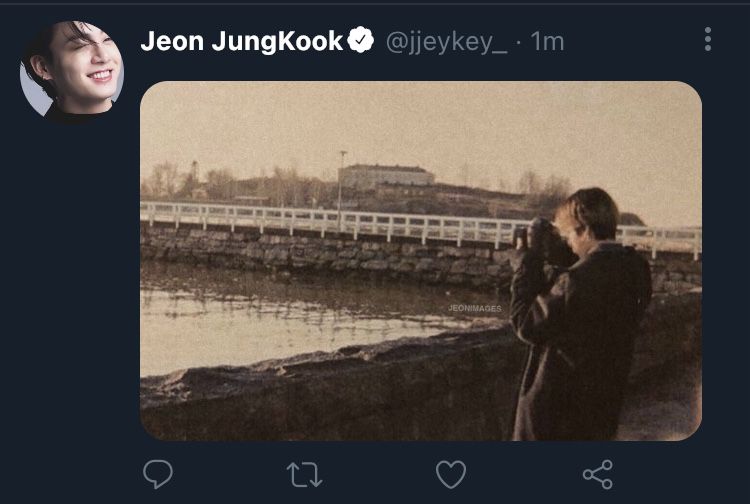The width and height of the screenshot is (750, 504).
Task: Click the photographer's head in the photo
Action: click(590, 214)
